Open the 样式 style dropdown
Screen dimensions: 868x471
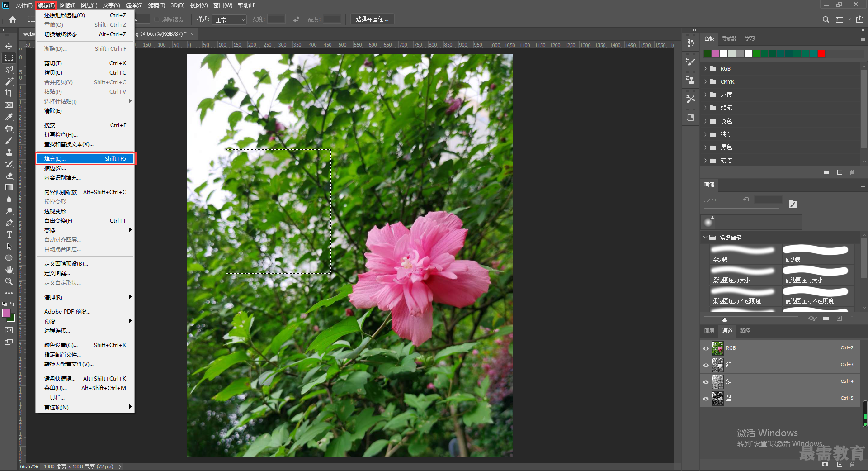point(230,19)
